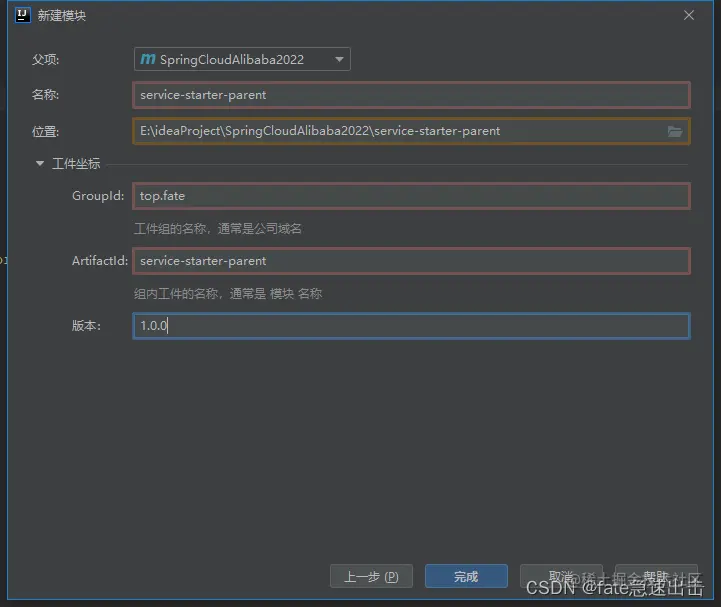Viewport: 721px width, 607px height.
Task: Click the GroupId field containing top.fate
Action: click(412, 196)
